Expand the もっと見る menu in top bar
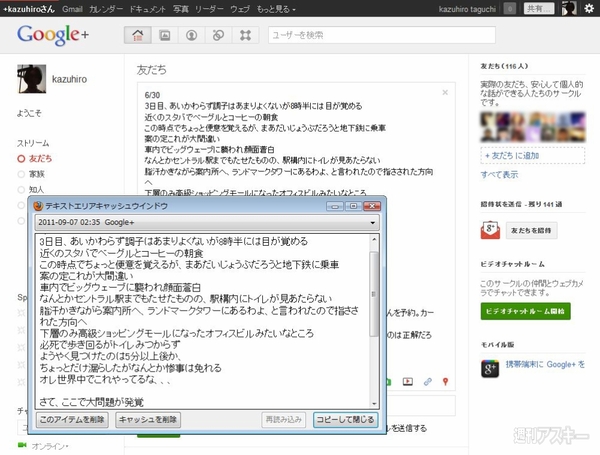This screenshot has height=455, width=600. point(276,9)
